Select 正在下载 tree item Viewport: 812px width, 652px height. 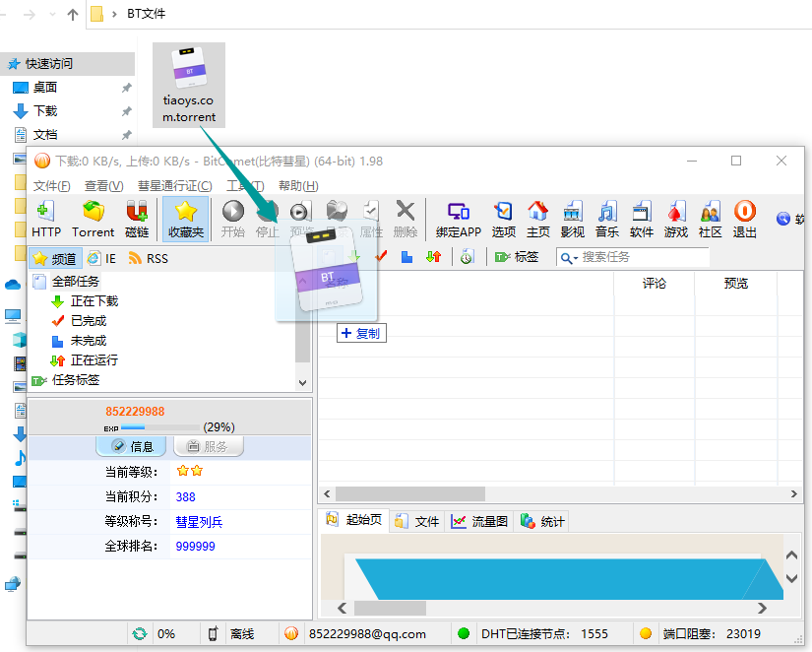click(94, 301)
